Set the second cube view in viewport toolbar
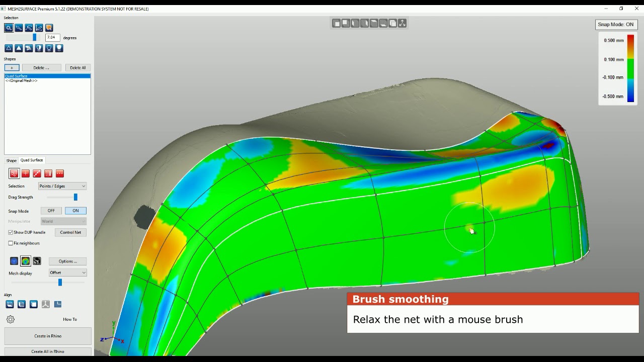 click(346, 23)
